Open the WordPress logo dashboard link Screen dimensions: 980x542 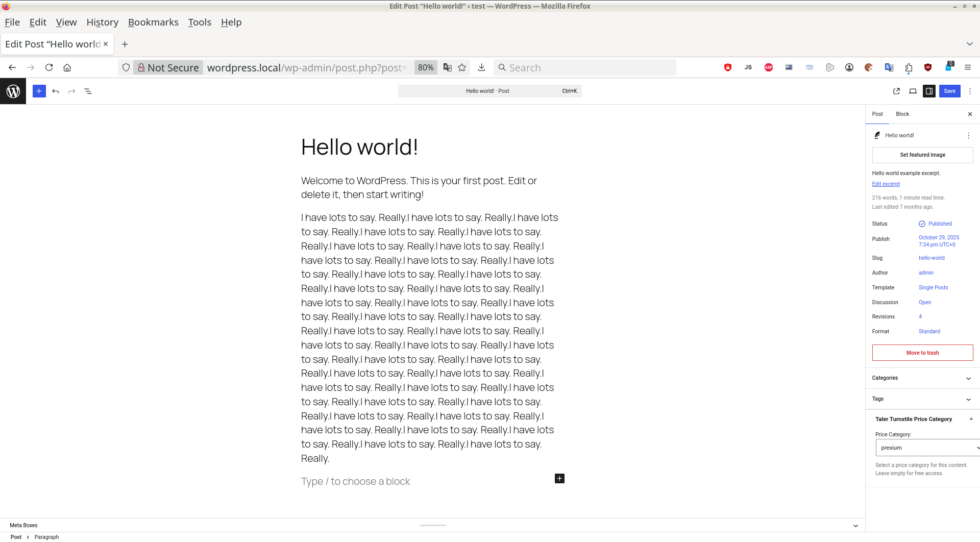pos(13,91)
